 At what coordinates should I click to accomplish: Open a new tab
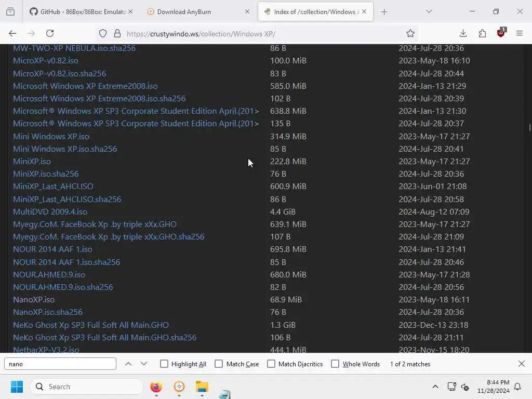pos(384,12)
